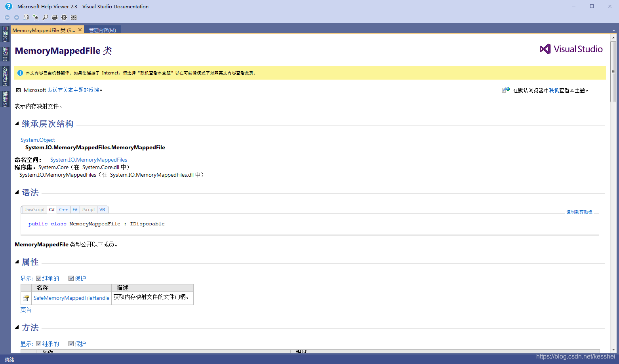The height and width of the screenshot is (364, 619).
Task: Click the 联机 link to view online
Action: 554,90
